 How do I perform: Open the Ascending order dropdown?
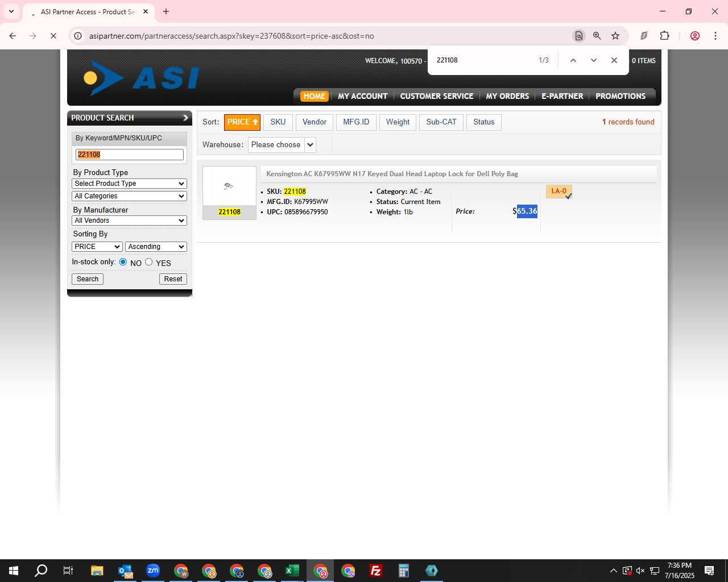pos(156,247)
